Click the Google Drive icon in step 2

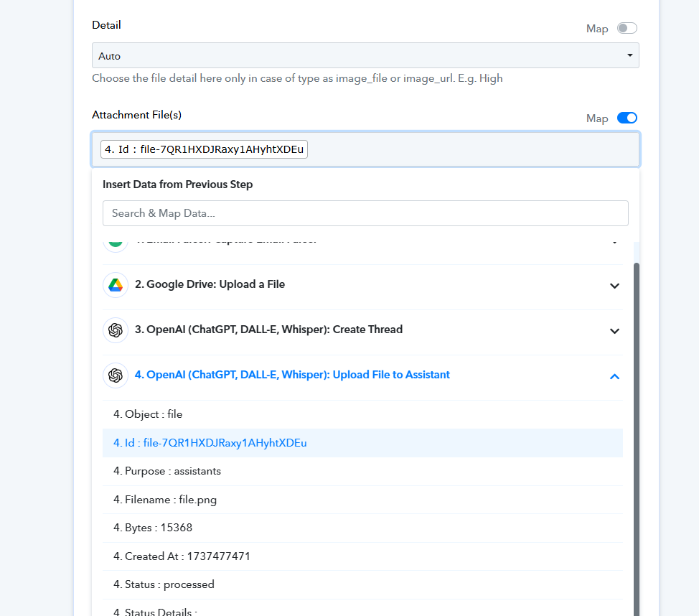coord(116,285)
